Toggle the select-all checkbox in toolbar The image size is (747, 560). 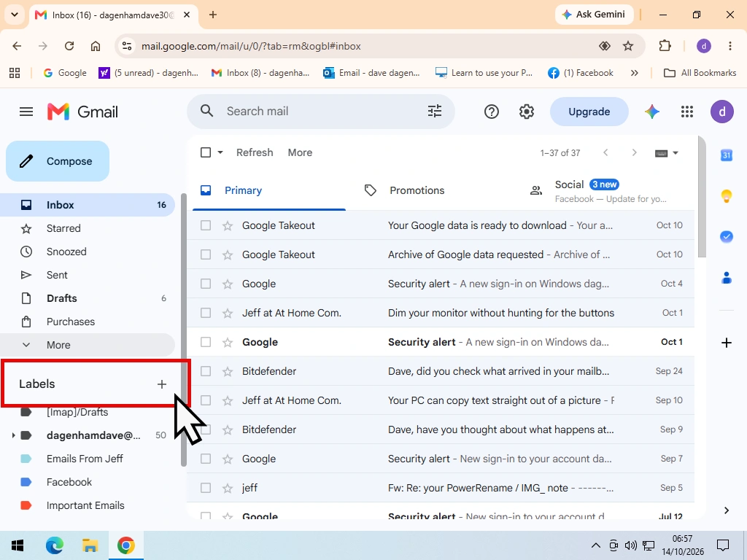206,152
